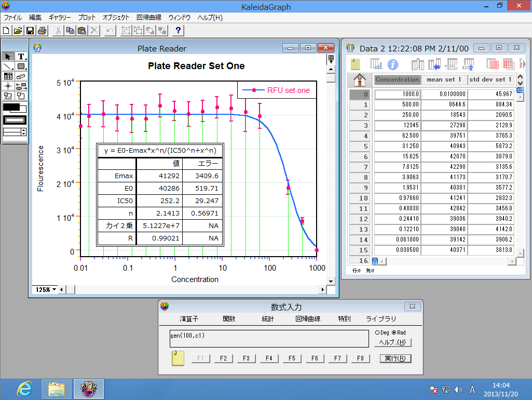Open the Help question mark icon

[178, 31]
